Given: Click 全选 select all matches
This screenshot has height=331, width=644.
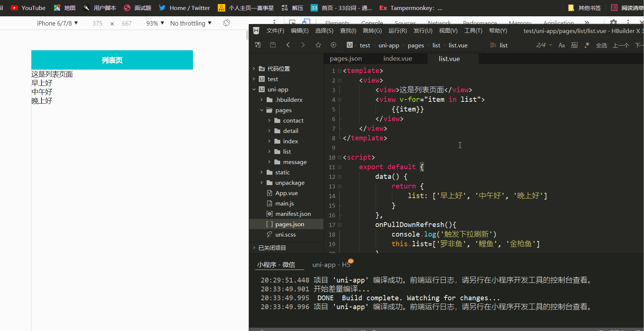Looking at the screenshot, I should (x=601, y=45).
